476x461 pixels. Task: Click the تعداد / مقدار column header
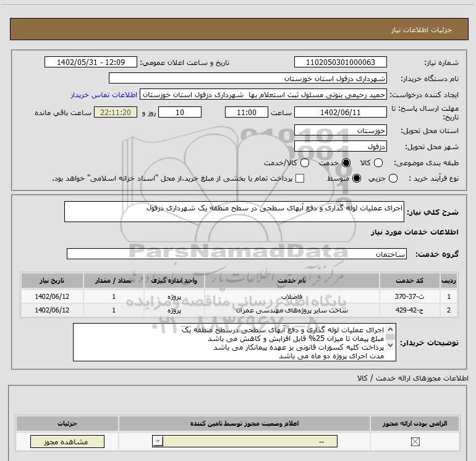pos(114,280)
